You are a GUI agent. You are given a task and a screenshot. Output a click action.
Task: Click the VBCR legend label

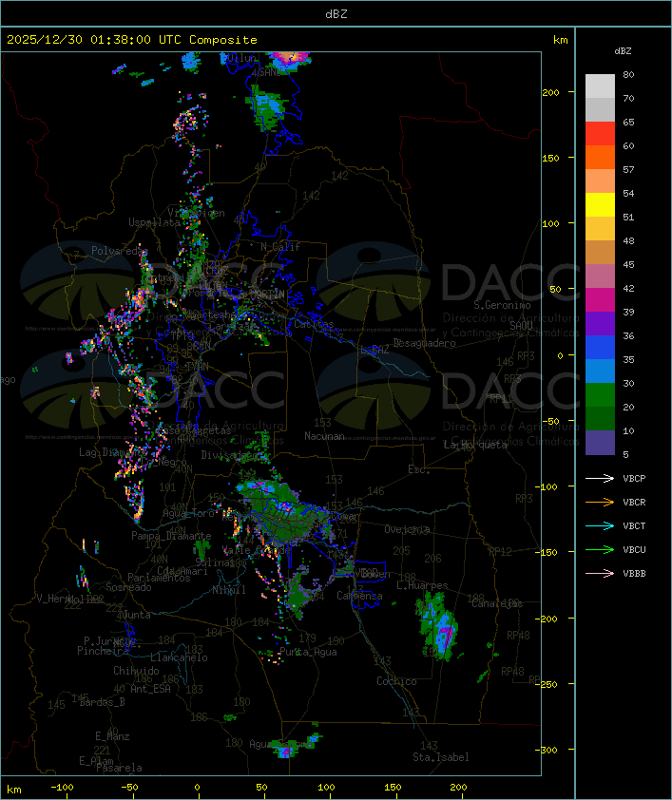pos(634,502)
